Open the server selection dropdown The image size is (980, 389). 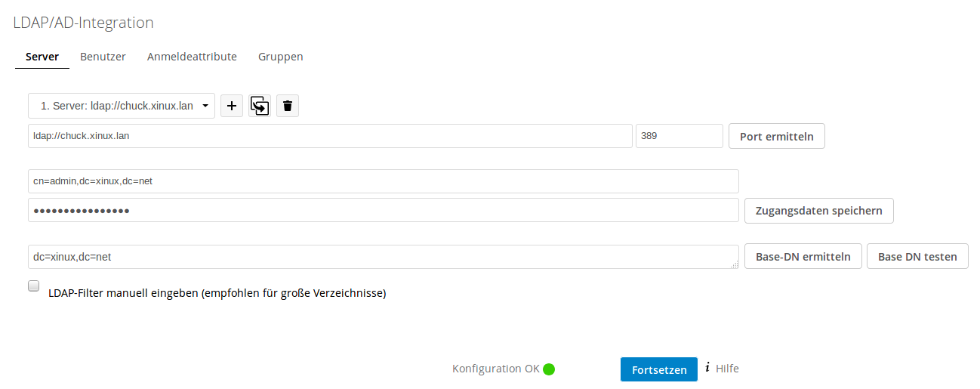[122, 106]
